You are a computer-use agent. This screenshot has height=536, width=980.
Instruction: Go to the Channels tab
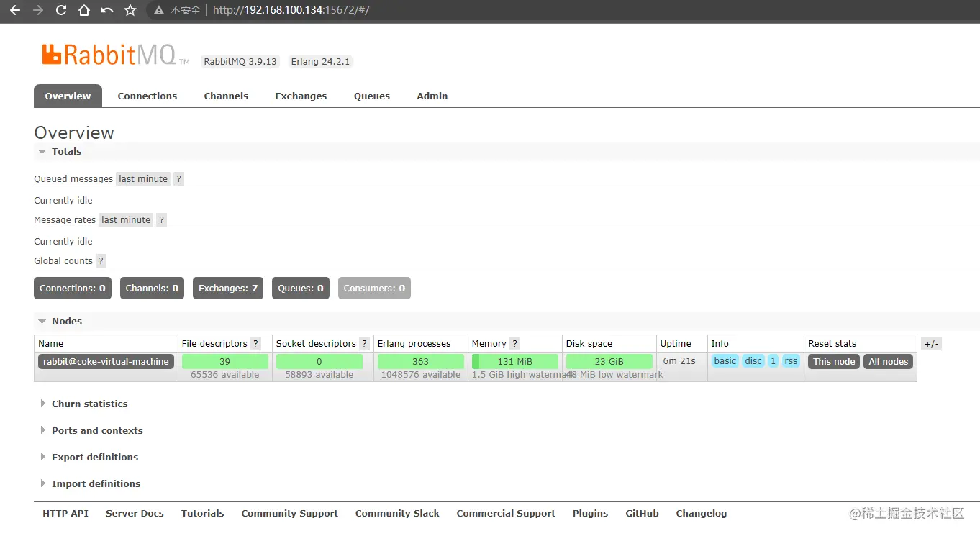point(226,96)
